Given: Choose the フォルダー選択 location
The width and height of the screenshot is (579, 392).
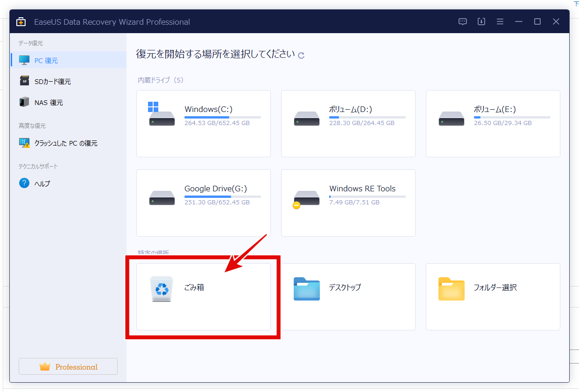Looking at the screenshot, I should coord(493,297).
